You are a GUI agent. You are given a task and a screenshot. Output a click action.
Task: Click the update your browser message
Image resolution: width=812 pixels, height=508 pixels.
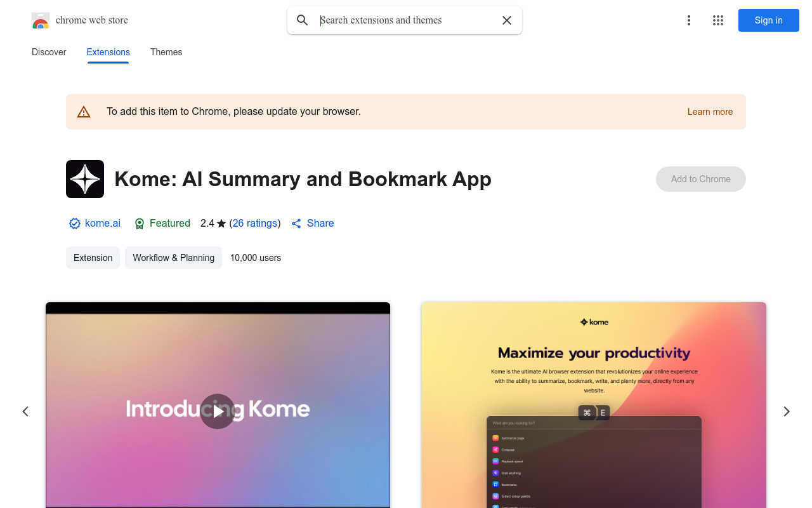(233, 112)
